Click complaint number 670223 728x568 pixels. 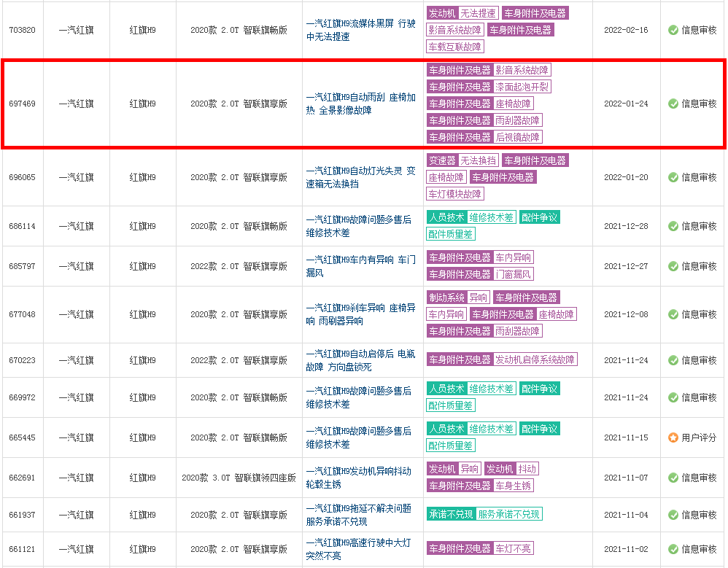click(23, 360)
